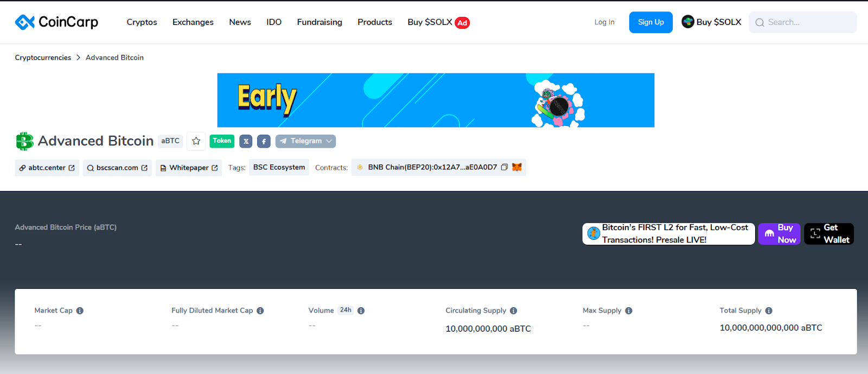This screenshot has width=868, height=374.
Task: Click the aBTC ticker badge
Action: pyautogui.click(x=170, y=141)
